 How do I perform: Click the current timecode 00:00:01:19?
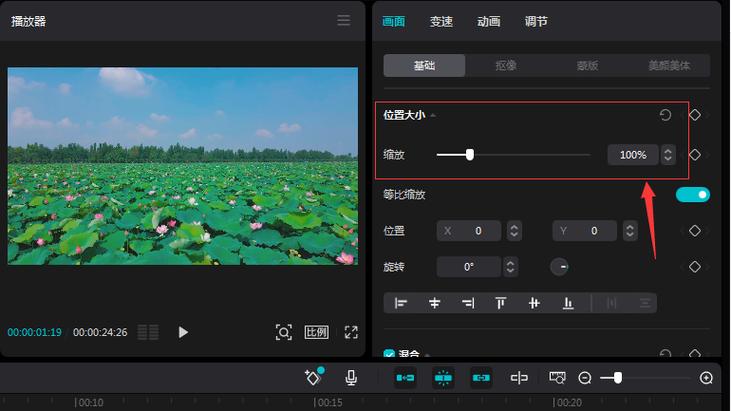(34, 332)
